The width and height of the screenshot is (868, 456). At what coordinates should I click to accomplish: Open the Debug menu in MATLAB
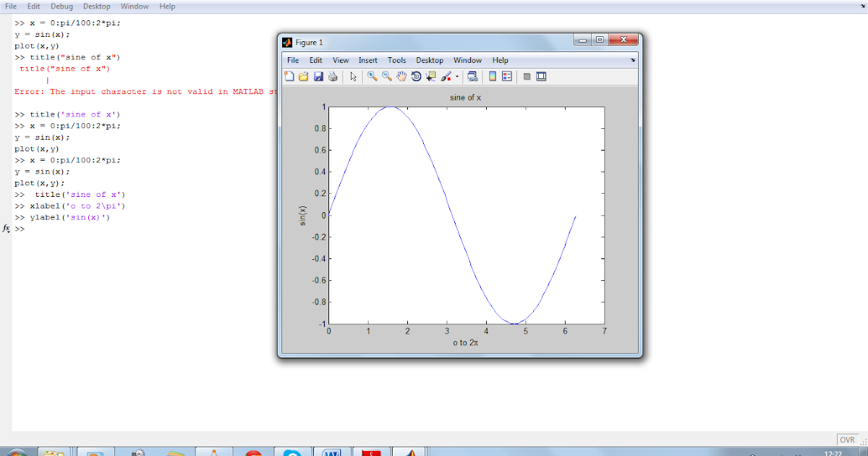[61, 6]
